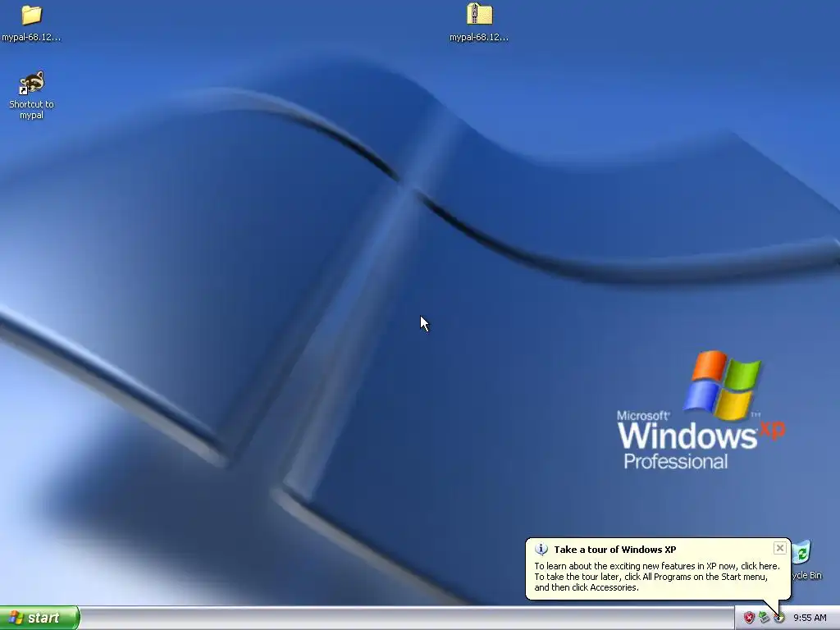Click the info icon in the tour balloon
The width and height of the screenshot is (840, 630).
tap(541, 550)
